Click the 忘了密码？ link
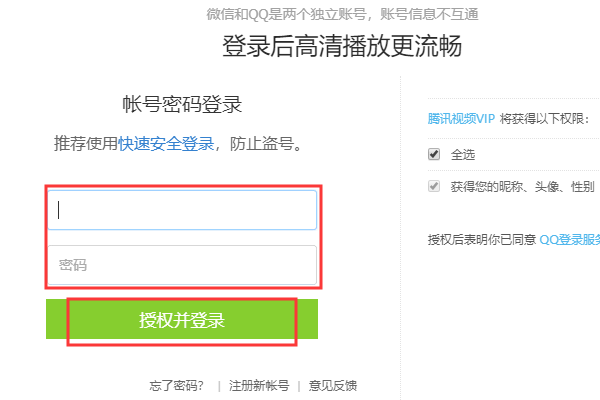Screen dimensions: 600x400 [176, 385]
